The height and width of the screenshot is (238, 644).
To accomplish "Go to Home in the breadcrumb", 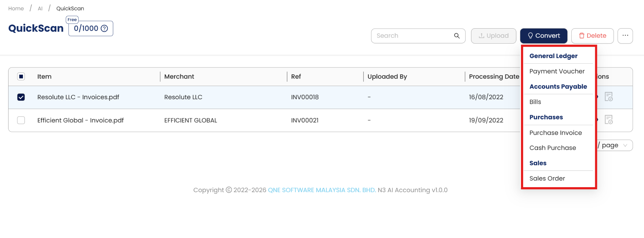I will point(16,8).
